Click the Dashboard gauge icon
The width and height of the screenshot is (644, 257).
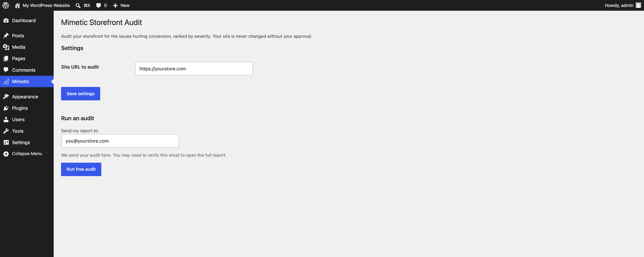(x=6, y=21)
